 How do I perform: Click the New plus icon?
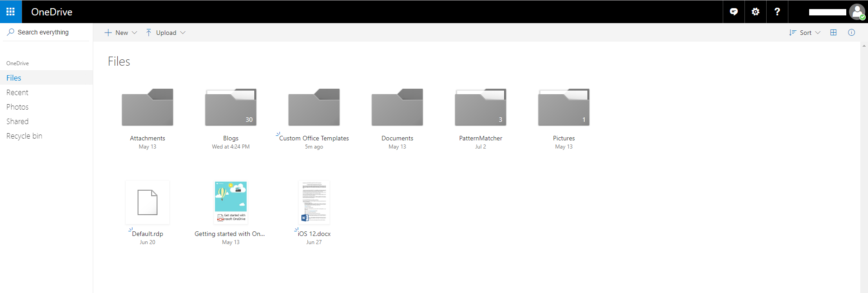[x=108, y=33]
